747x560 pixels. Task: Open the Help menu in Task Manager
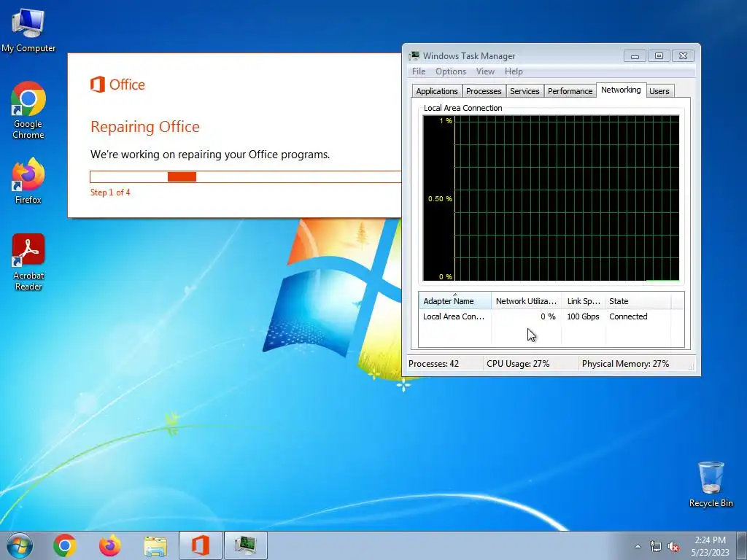tap(514, 71)
